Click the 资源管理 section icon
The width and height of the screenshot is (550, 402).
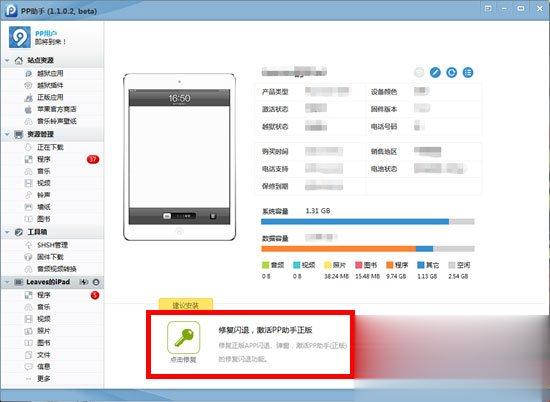[19, 134]
